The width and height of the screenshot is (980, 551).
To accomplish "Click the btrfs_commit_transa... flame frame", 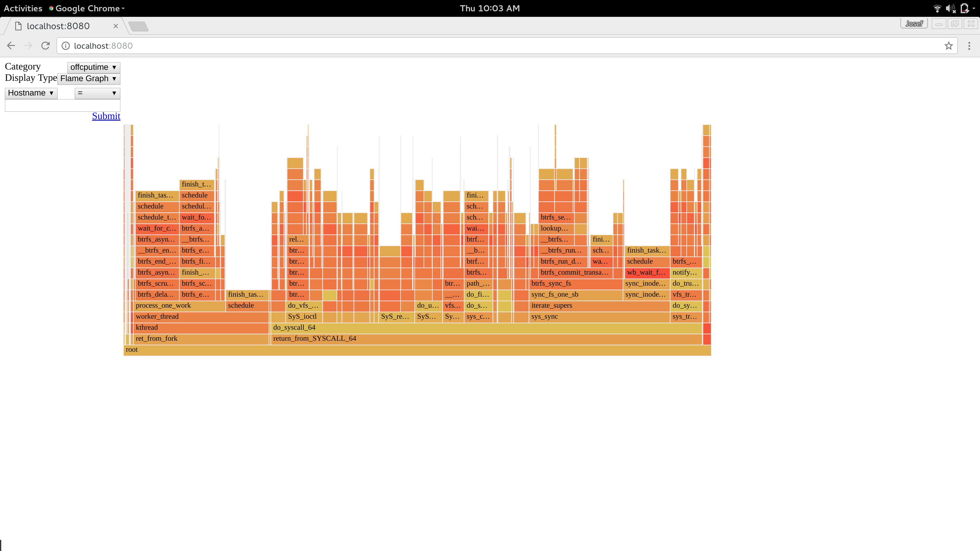I will tap(575, 272).
